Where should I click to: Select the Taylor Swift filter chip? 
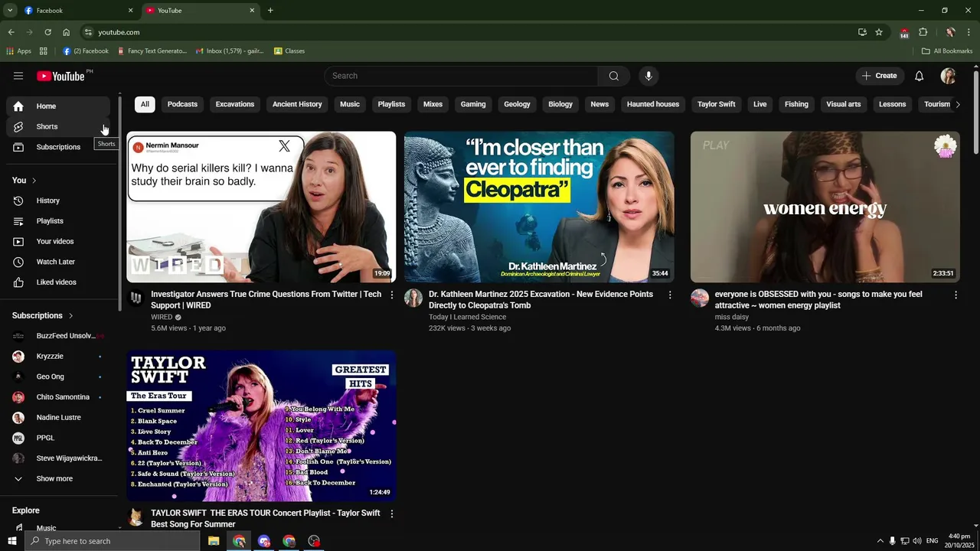(717, 104)
